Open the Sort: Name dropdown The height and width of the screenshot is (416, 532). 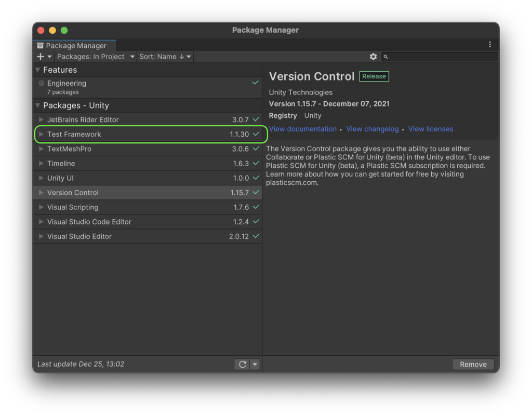point(165,57)
